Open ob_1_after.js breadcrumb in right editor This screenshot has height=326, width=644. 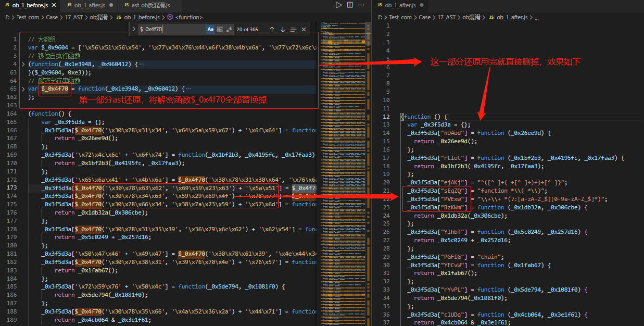513,17
